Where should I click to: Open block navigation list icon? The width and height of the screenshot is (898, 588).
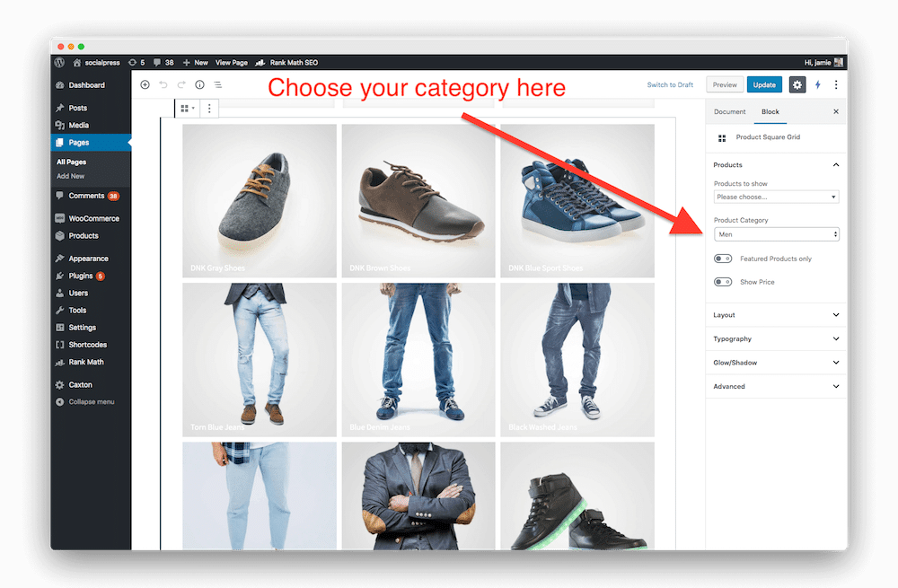[x=218, y=84]
